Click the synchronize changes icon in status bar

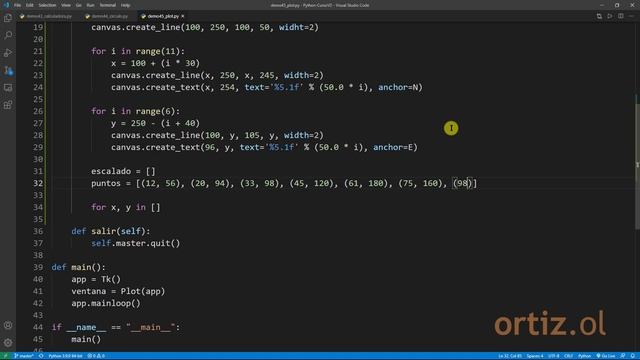(x=41, y=356)
